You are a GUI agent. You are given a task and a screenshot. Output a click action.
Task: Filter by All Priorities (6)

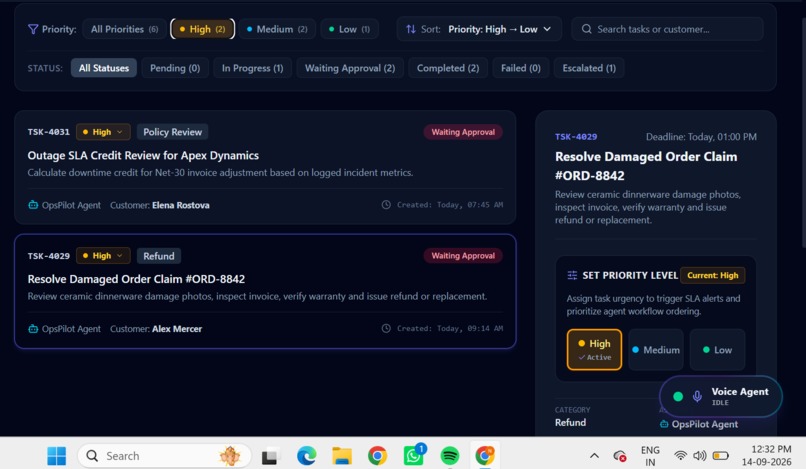(x=124, y=29)
